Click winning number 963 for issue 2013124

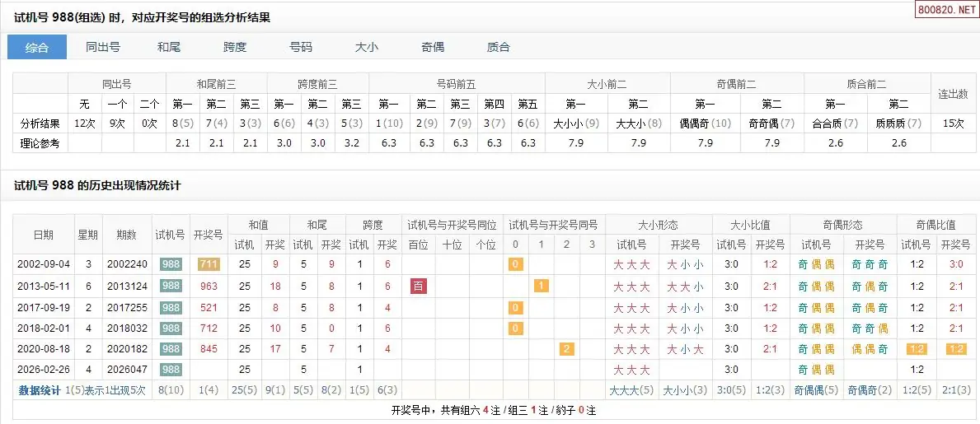click(209, 286)
